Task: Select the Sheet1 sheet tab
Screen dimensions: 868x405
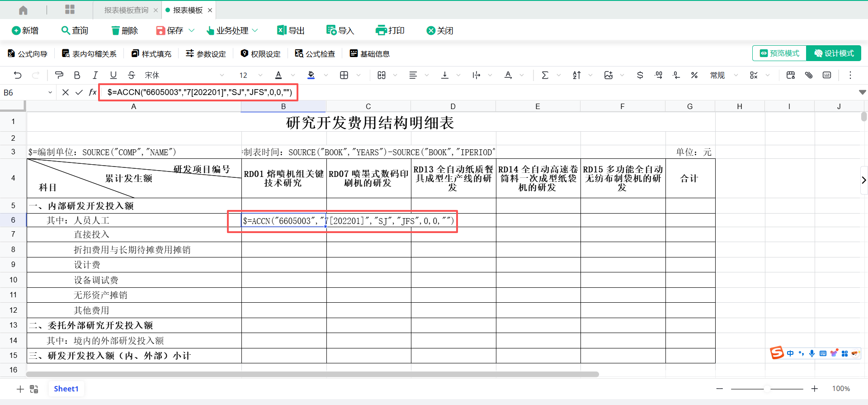Action: [x=66, y=389]
